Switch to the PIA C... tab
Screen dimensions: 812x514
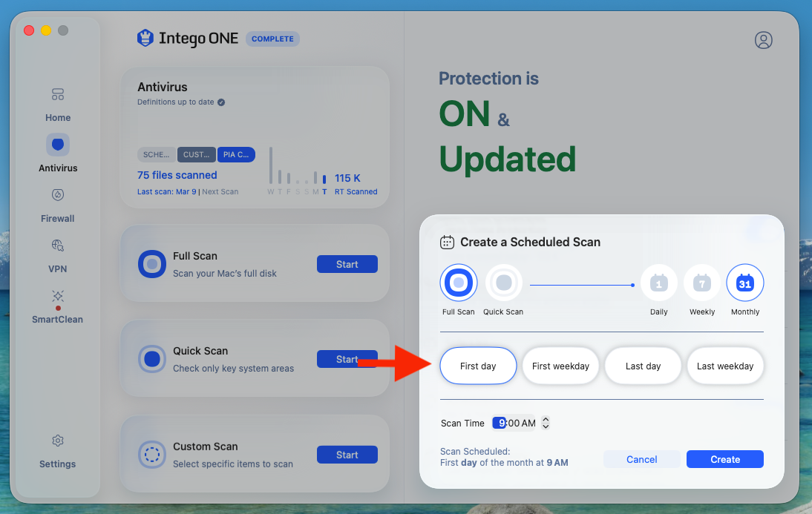pos(236,154)
